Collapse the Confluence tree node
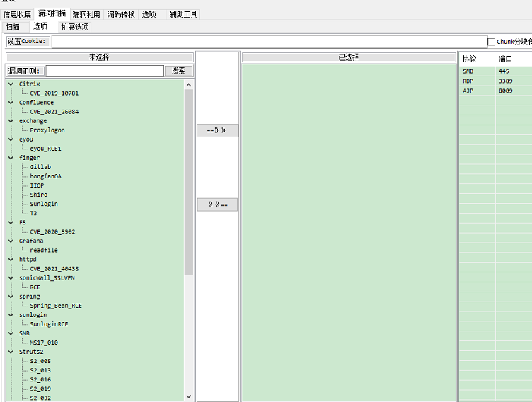Image resolution: width=532 pixels, height=402 pixels. coord(11,103)
